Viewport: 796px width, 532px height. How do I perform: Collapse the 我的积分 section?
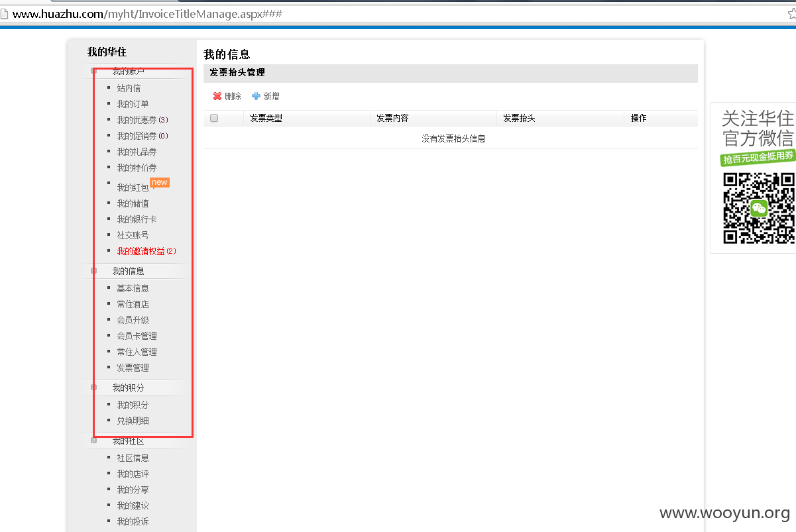(93, 388)
